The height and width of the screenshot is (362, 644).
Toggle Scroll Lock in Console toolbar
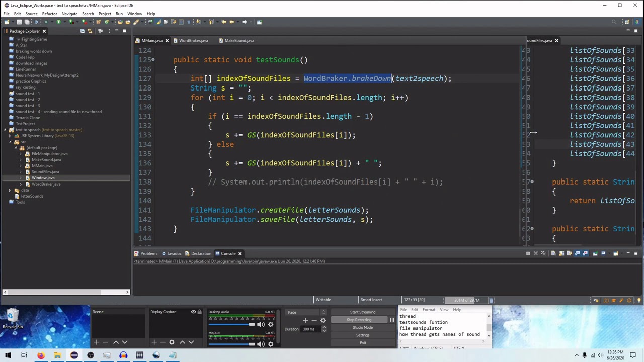coord(561,253)
